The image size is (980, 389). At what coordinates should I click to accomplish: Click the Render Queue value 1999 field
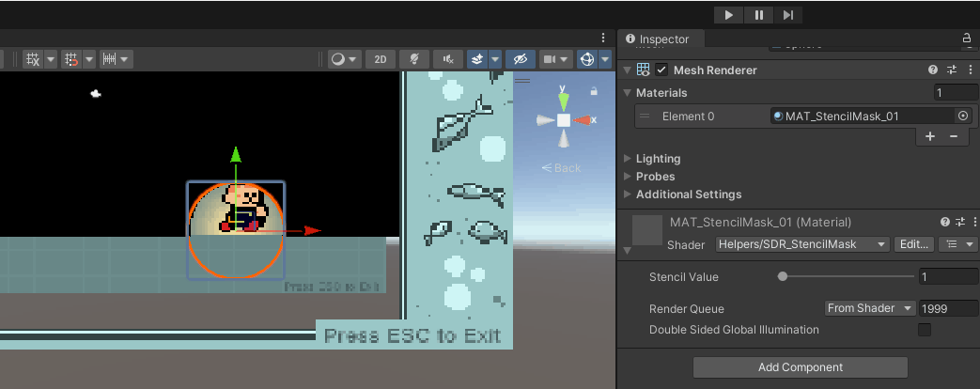click(x=949, y=307)
